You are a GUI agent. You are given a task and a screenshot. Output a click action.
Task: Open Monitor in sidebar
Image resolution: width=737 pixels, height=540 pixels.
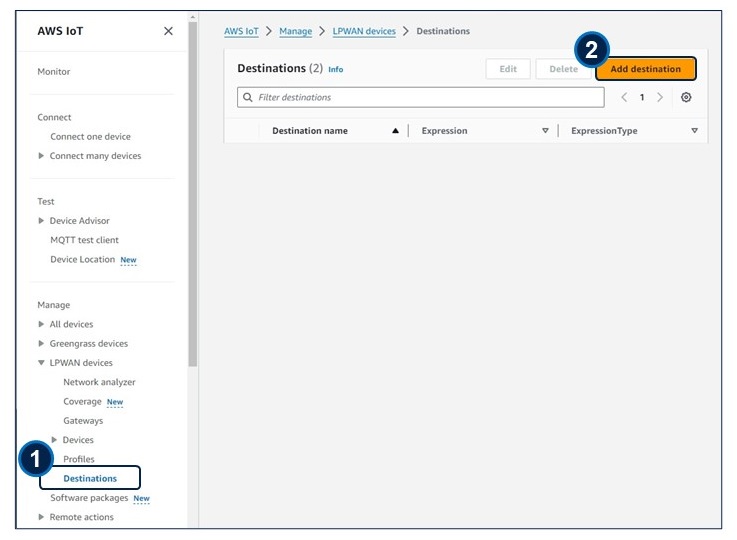point(54,71)
